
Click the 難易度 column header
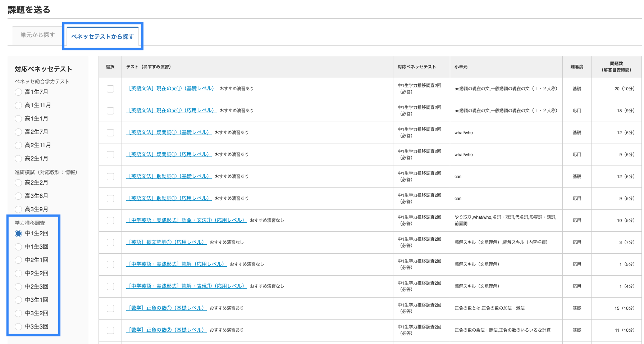pyautogui.click(x=577, y=67)
